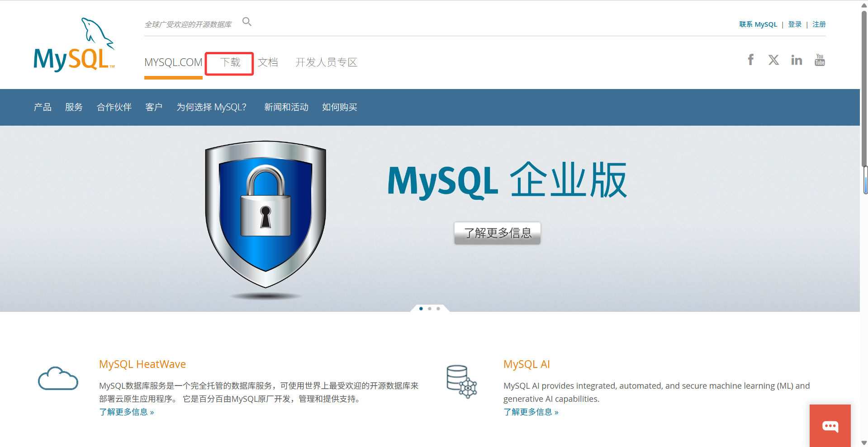Image resolution: width=868 pixels, height=447 pixels.
Task: Click the 注册 link
Action: pos(819,24)
